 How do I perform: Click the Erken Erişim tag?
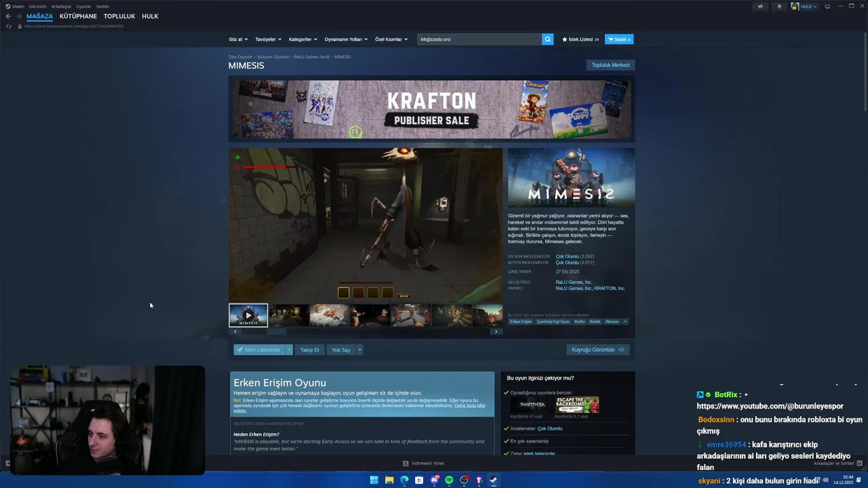521,321
